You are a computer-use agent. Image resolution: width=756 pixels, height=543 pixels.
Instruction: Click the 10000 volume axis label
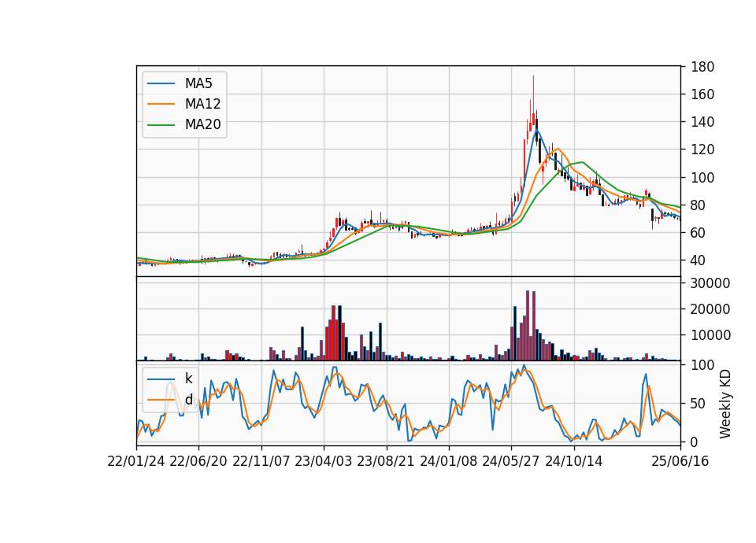click(710, 335)
